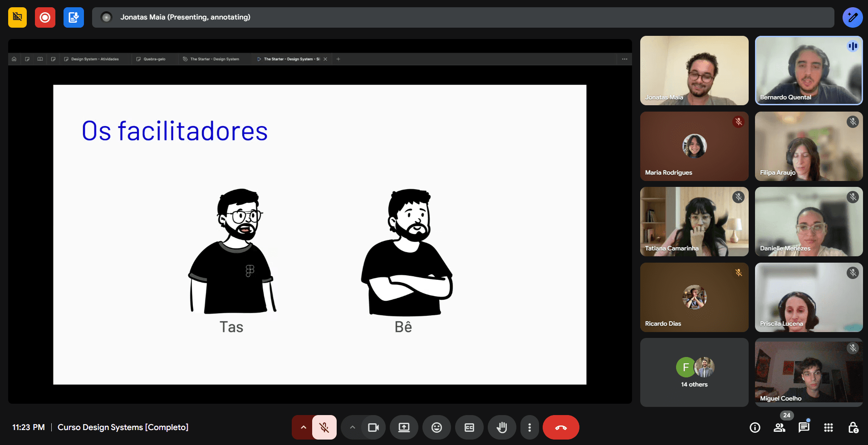This screenshot has height=445, width=868.
Task: Open the activities grid icon
Action: [x=829, y=427]
